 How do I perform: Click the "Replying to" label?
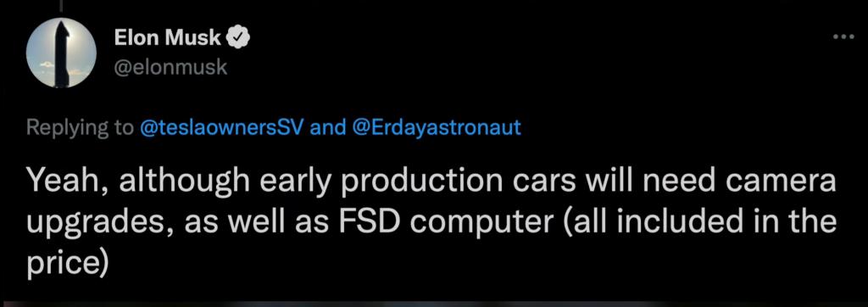pyautogui.click(x=80, y=128)
